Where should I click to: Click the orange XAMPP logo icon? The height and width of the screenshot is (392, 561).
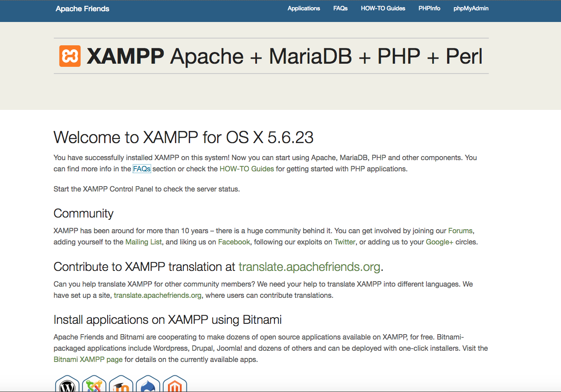pos(70,56)
